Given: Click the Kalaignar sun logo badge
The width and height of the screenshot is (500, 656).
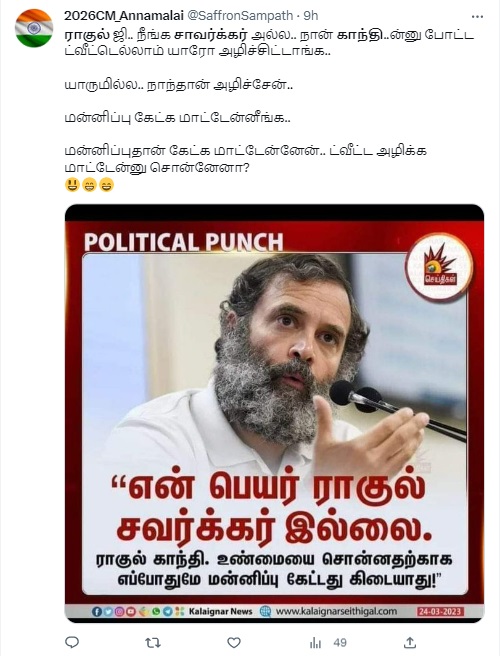Looking at the screenshot, I should 439,267.
